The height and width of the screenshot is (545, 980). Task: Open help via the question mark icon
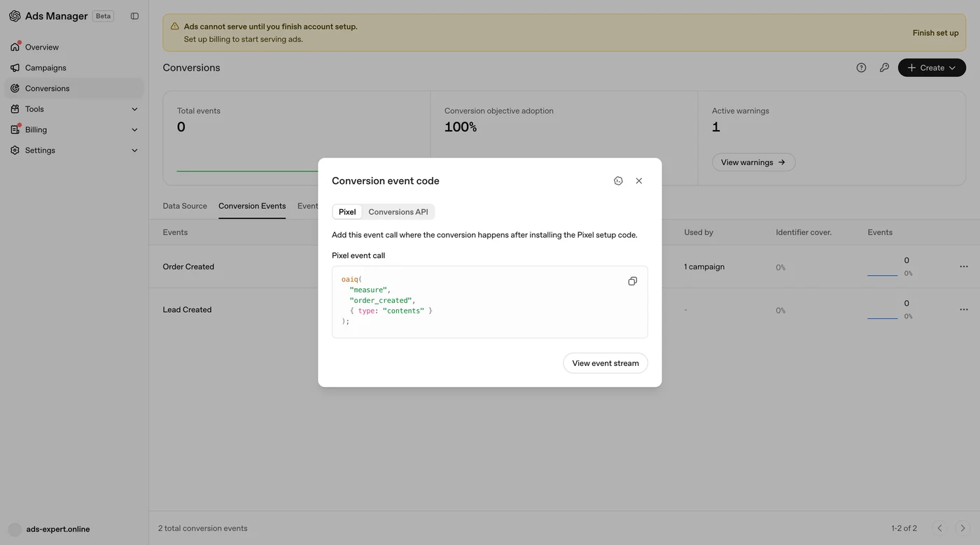(x=861, y=68)
